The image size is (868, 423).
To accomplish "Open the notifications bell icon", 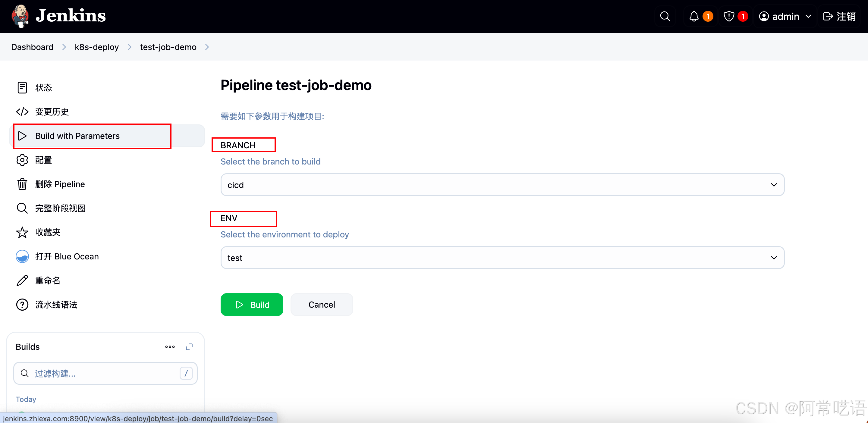I will (694, 16).
